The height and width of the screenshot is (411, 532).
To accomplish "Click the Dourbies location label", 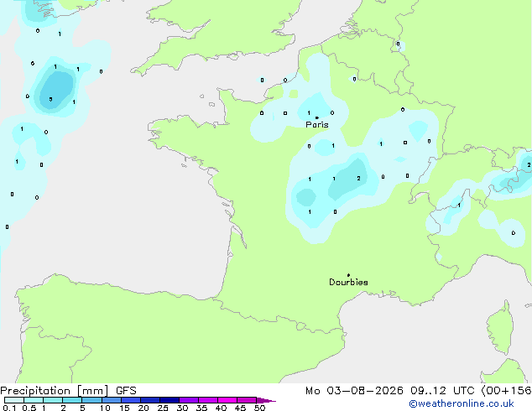I will tap(348, 282).
